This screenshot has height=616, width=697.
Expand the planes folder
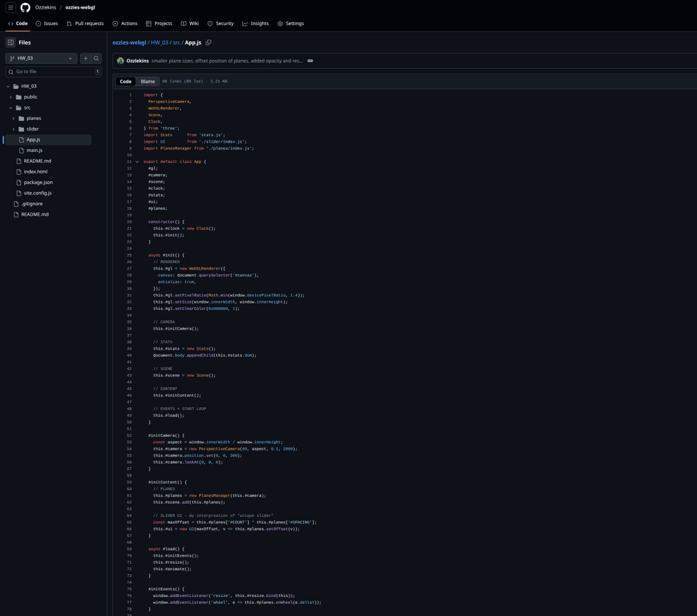(14, 118)
